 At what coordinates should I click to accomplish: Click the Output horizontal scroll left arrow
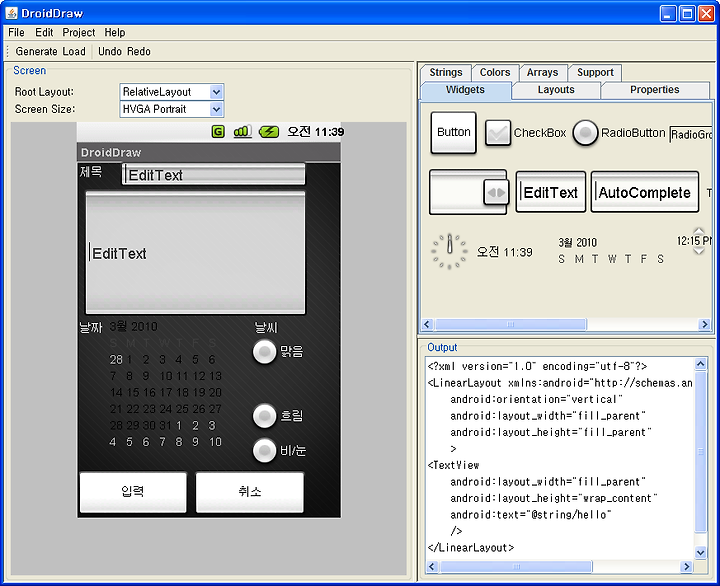tap(432, 567)
